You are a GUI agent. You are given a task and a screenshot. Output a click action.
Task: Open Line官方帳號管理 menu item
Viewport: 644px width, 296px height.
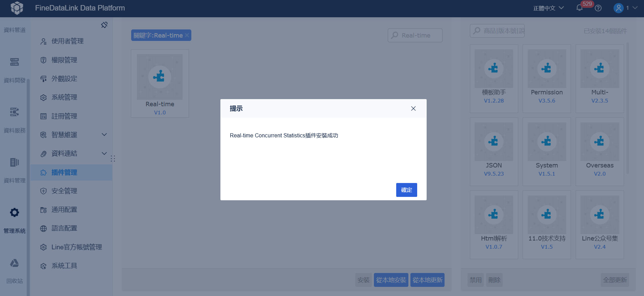pyautogui.click(x=71, y=247)
